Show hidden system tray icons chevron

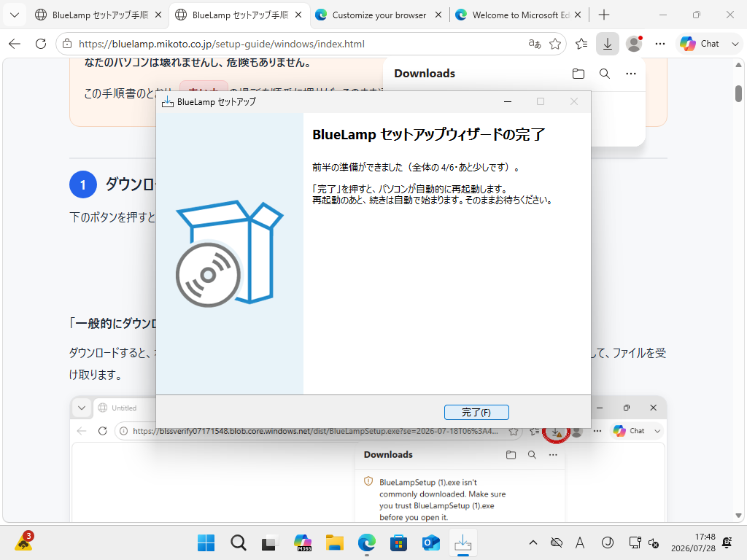[533, 542]
